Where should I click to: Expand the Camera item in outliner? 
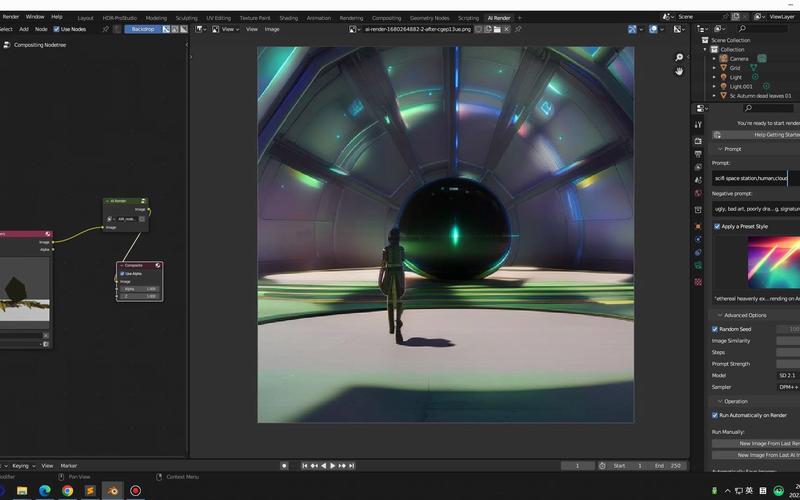[x=714, y=59]
